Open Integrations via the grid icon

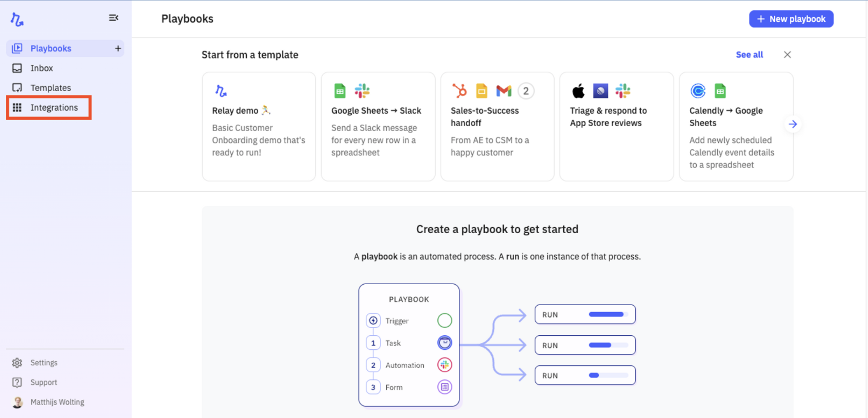(17, 107)
